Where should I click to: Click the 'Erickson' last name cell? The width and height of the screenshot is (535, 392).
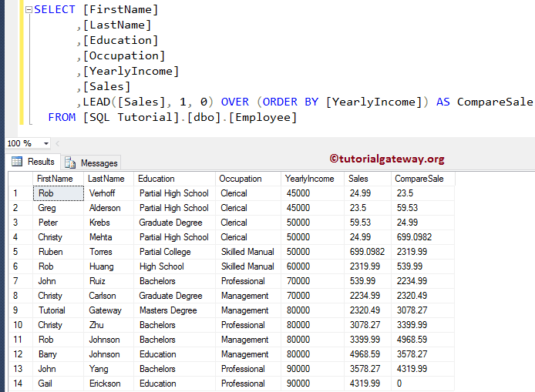[x=109, y=384]
